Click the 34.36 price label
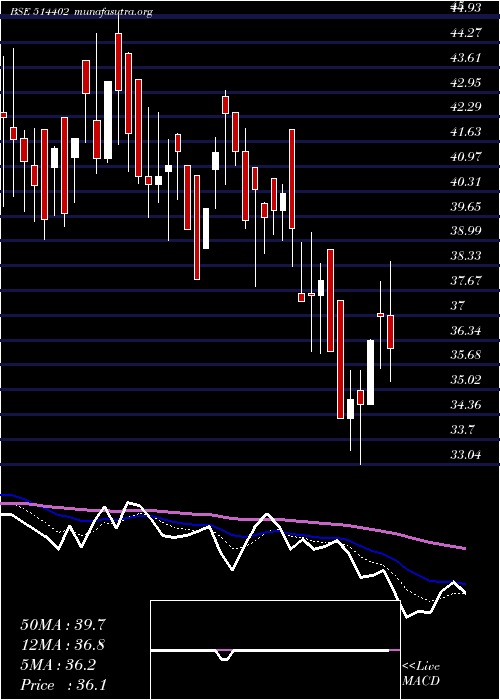The width and height of the screenshot is (500, 700). click(x=467, y=405)
